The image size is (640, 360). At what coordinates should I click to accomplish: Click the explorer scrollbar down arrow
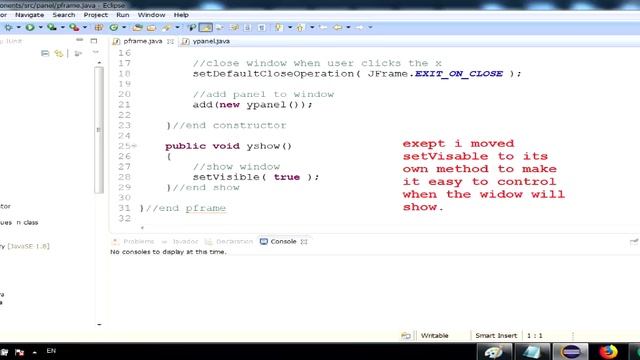pos(99,324)
